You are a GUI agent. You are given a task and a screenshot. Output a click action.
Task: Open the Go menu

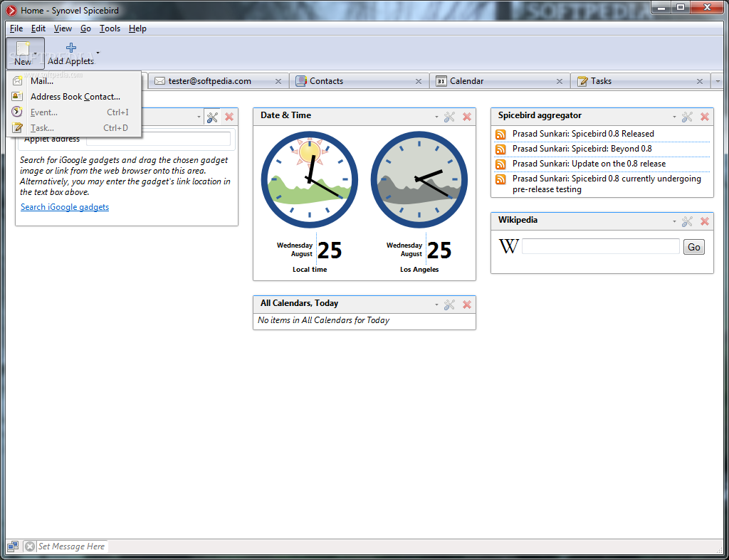coord(85,28)
